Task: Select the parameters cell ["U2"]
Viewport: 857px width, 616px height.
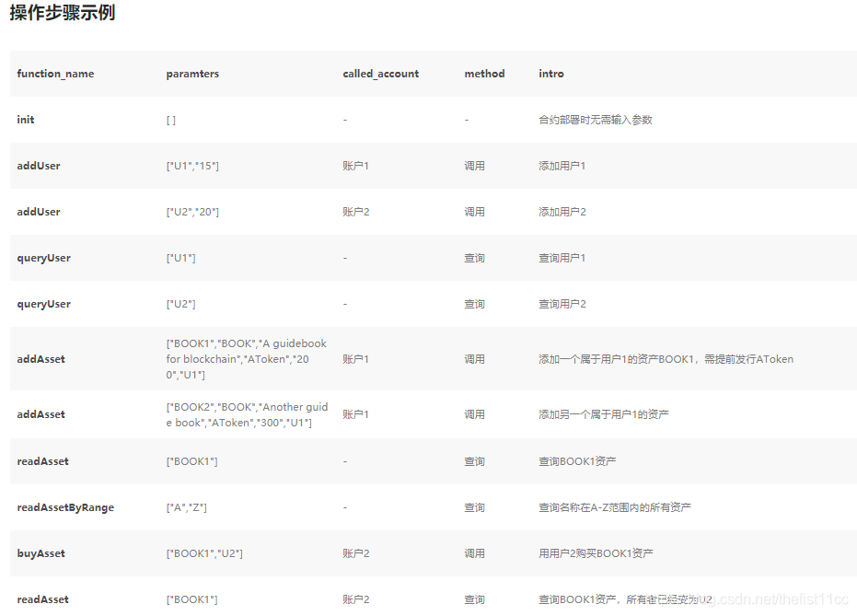Action: pyautogui.click(x=181, y=304)
